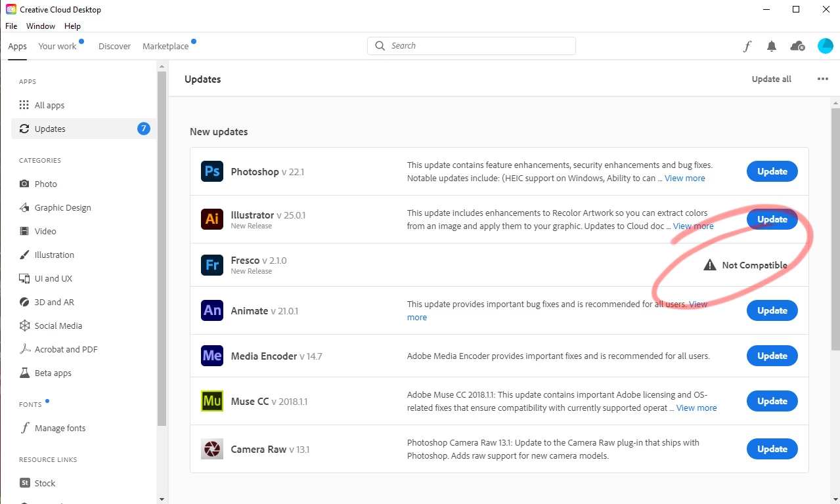840x504 pixels.
Task: Click the Not Compatible warning icon
Action: click(709, 265)
